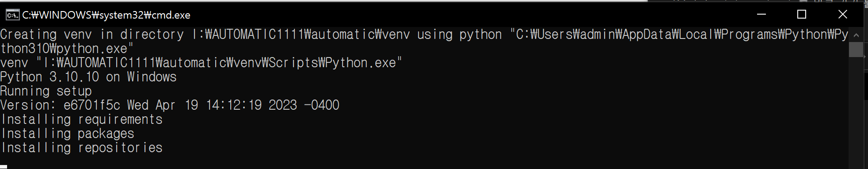Click the version hash e6701f5c
This screenshot has height=169, width=868.
point(92,105)
